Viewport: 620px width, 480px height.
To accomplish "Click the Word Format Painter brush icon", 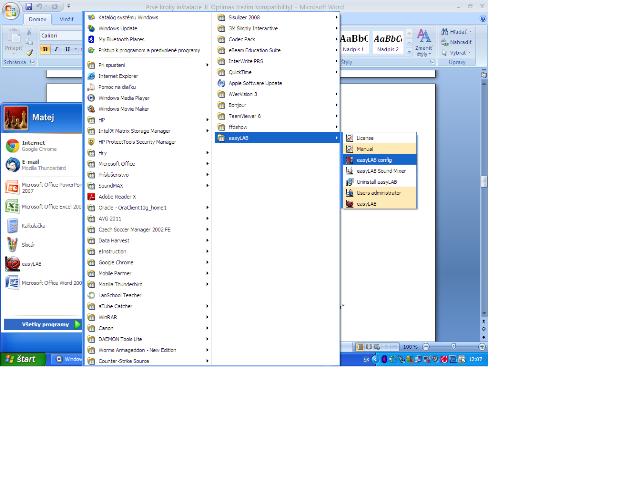I will pos(30,53).
